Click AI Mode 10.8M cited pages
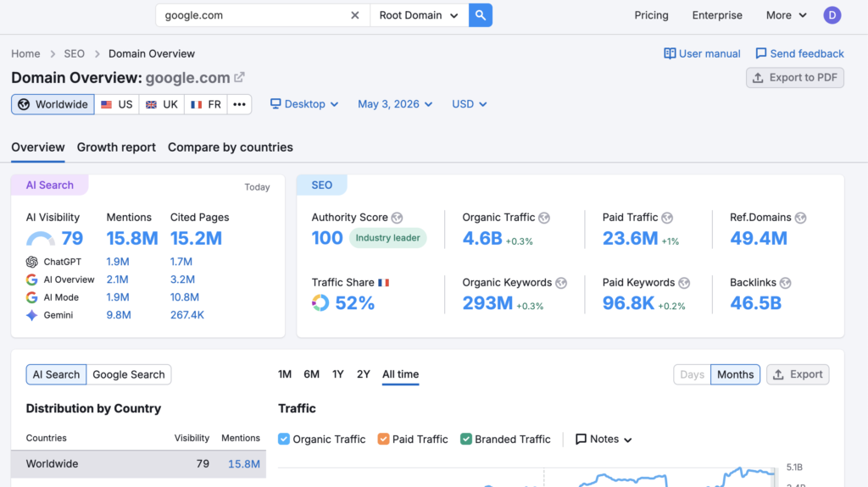 coord(184,297)
